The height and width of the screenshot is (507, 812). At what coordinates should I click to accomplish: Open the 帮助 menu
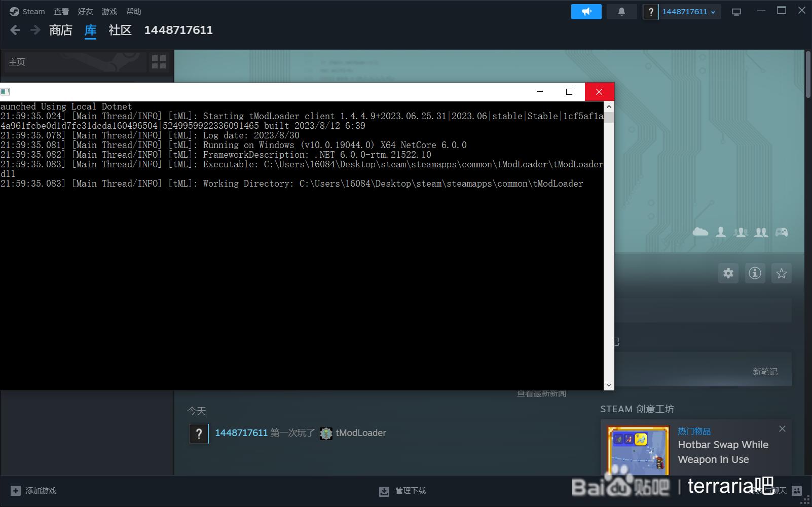pyautogui.click(x=134, y=11)
